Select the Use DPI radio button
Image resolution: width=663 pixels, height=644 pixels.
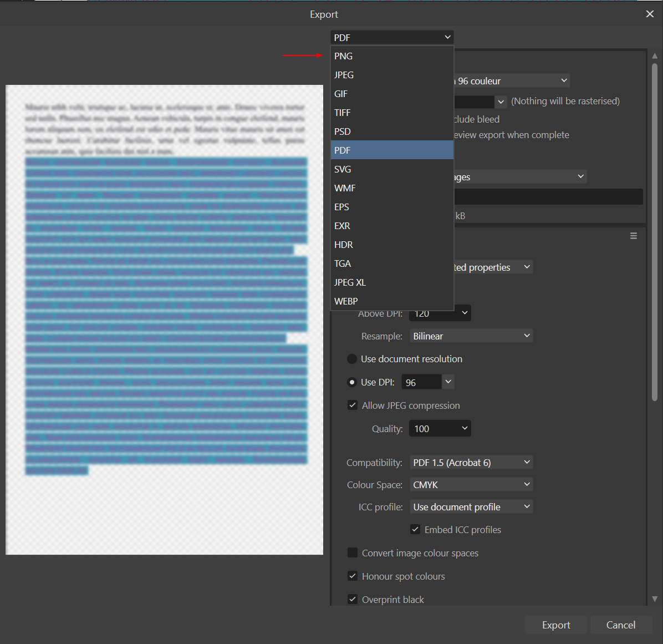(x=352, y=382)
